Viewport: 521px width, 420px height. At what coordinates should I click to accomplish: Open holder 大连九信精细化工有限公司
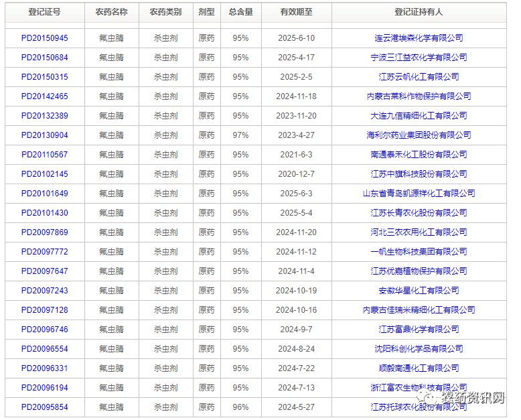[419, 116]
